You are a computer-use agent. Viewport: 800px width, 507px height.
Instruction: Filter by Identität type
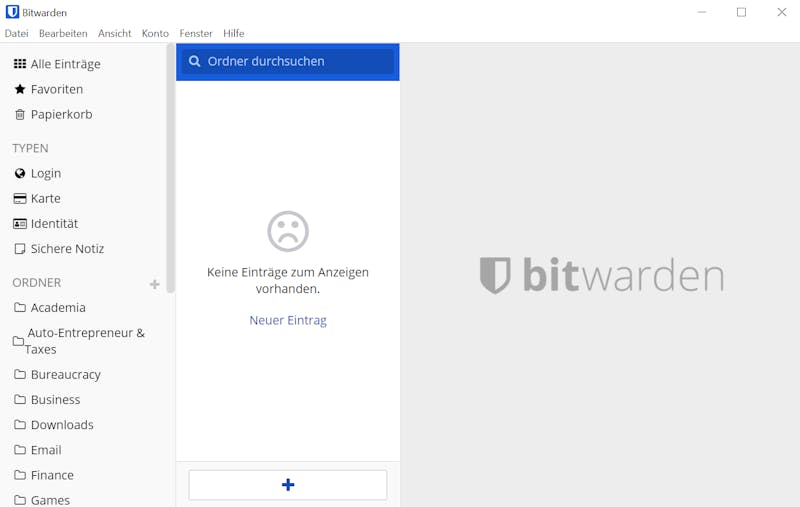point(55,223)
